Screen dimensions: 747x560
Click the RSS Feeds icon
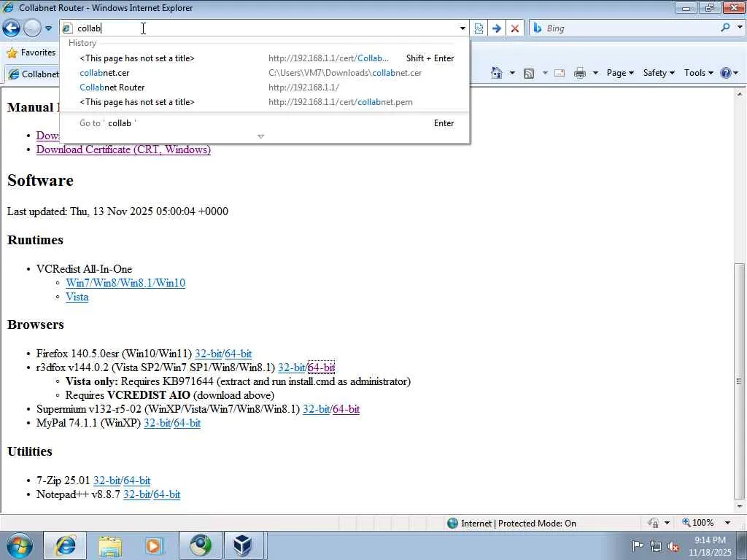[x=529, y=73]
